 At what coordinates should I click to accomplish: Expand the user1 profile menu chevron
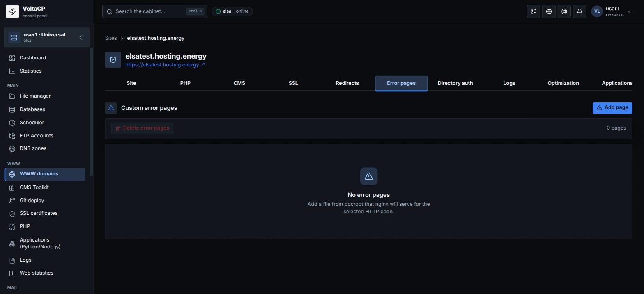pyautogui.click(x=629, y=11)
